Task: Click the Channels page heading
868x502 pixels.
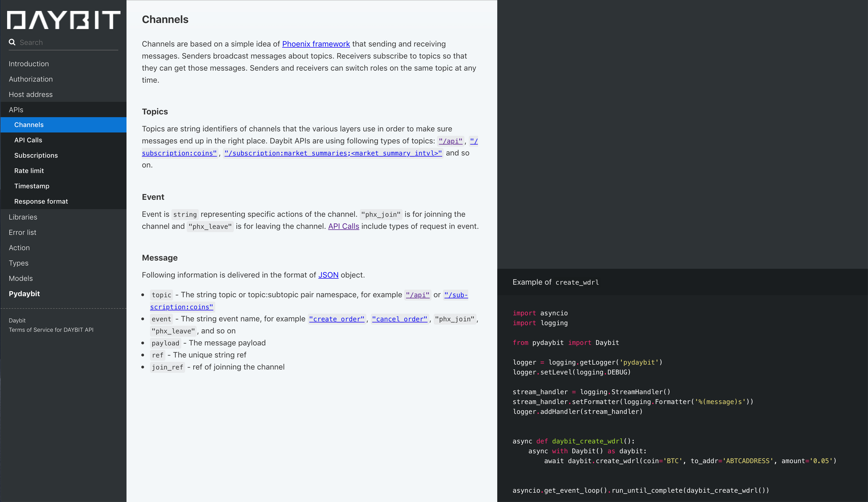Action: 165,20
